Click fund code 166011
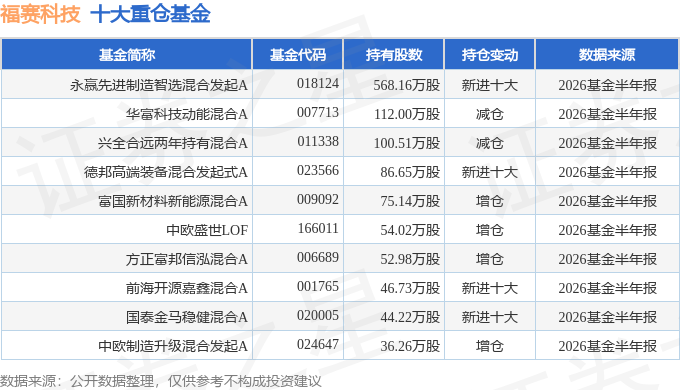Screen dimensions: 680x390 (318, 228)
